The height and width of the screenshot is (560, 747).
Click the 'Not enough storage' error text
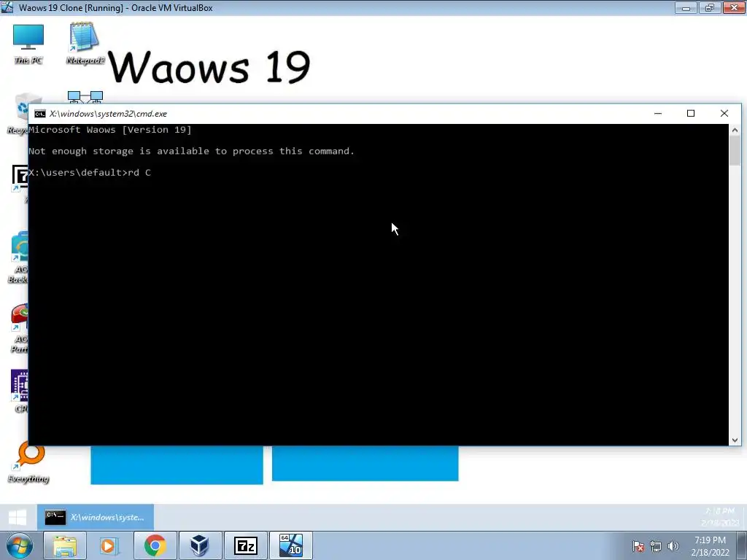(192, 151)
